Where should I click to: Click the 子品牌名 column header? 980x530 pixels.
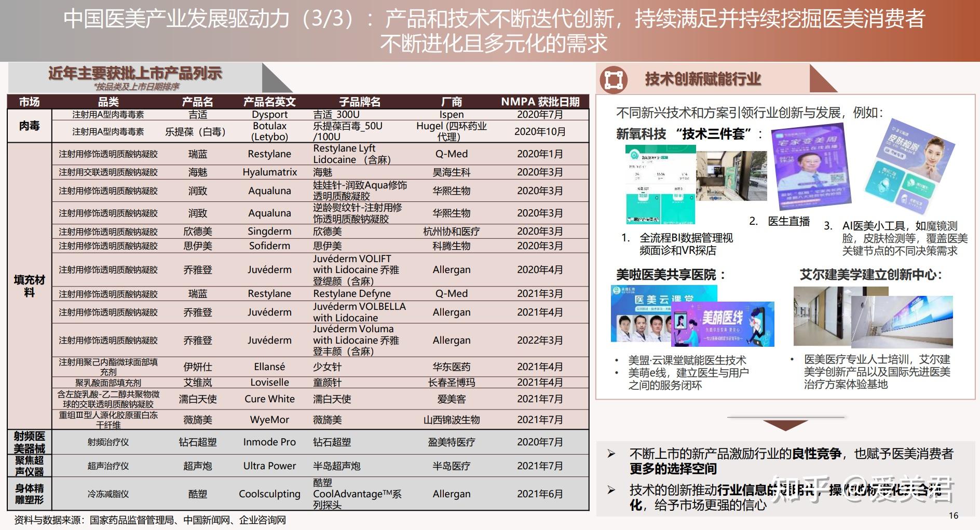(360, 102)
